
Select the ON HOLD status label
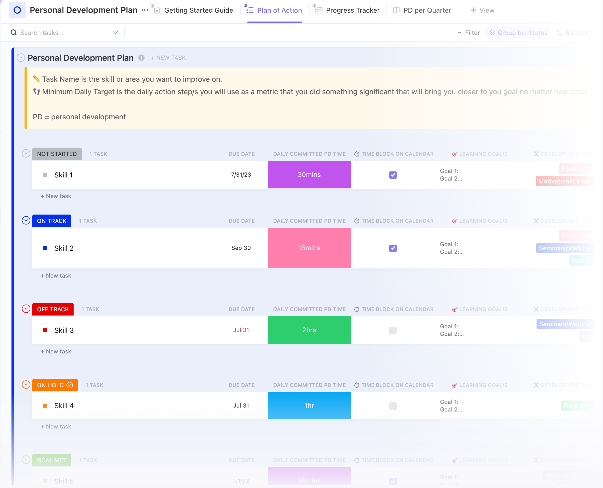tap(55, 385)
